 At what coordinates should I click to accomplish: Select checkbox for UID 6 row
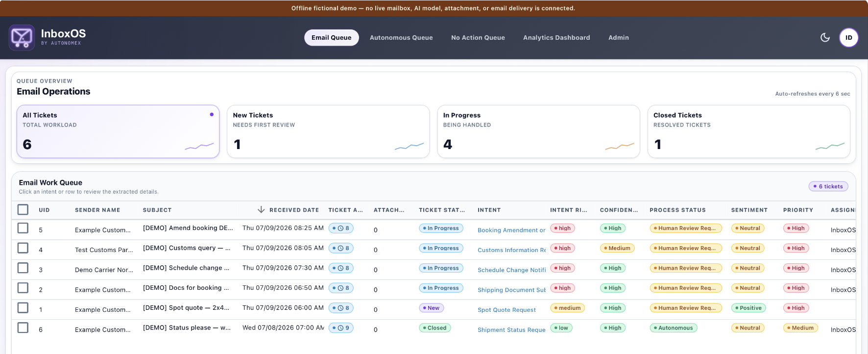coord(23,328)
